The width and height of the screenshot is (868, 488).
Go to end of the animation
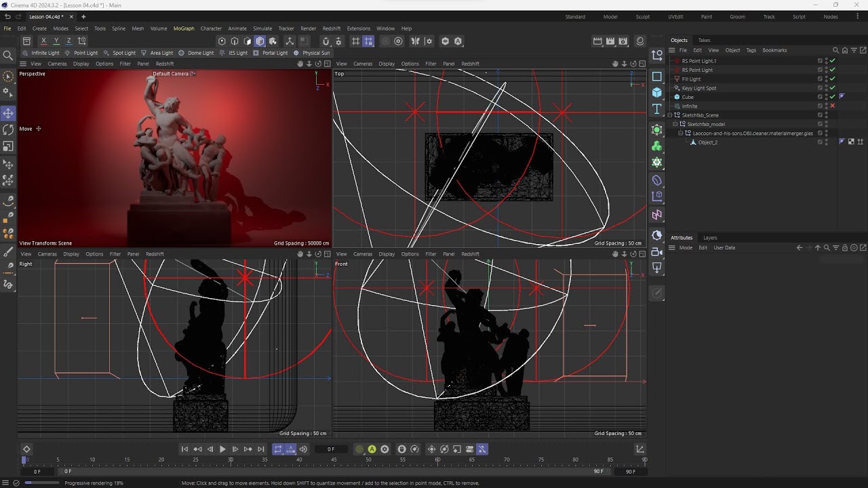tap(260, 449)
